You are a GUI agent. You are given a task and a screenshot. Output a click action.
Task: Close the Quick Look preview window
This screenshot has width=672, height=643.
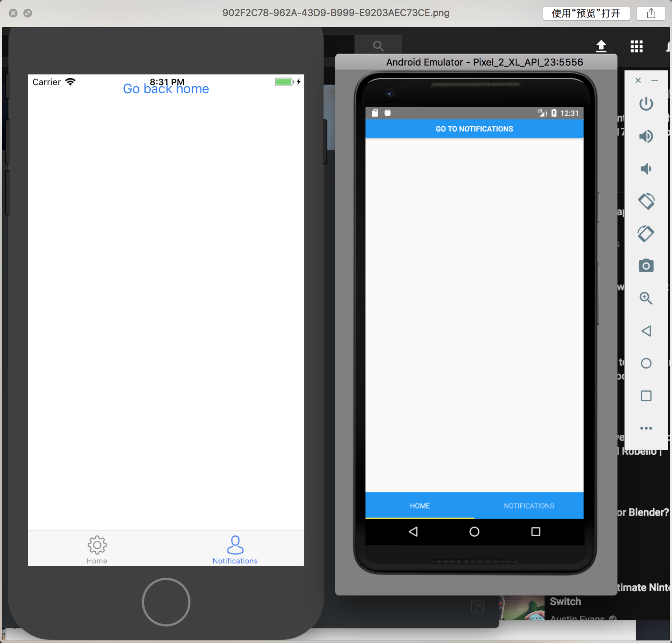[x=13, y=13]
